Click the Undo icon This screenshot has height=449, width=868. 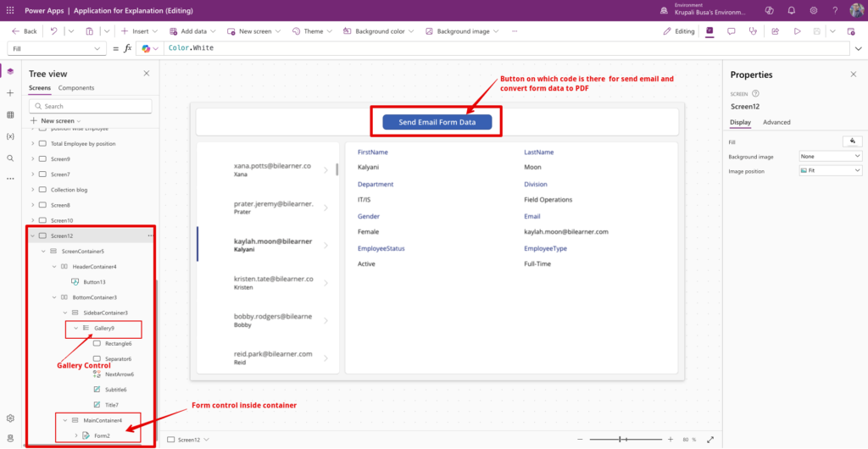point(53,31)
